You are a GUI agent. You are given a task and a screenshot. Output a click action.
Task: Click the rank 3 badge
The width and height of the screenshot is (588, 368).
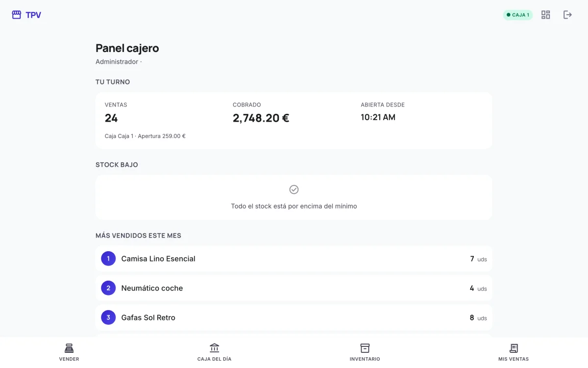[x=108, y=317]
